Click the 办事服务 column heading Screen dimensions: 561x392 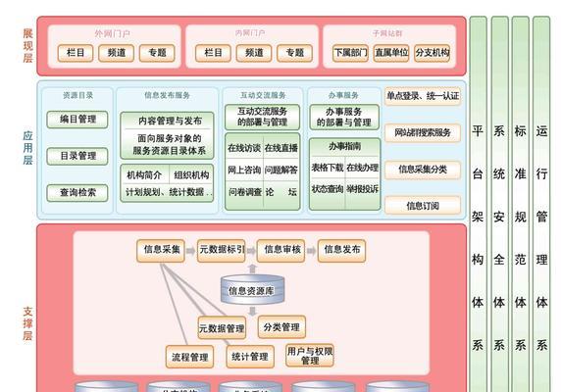coord(343,95)
